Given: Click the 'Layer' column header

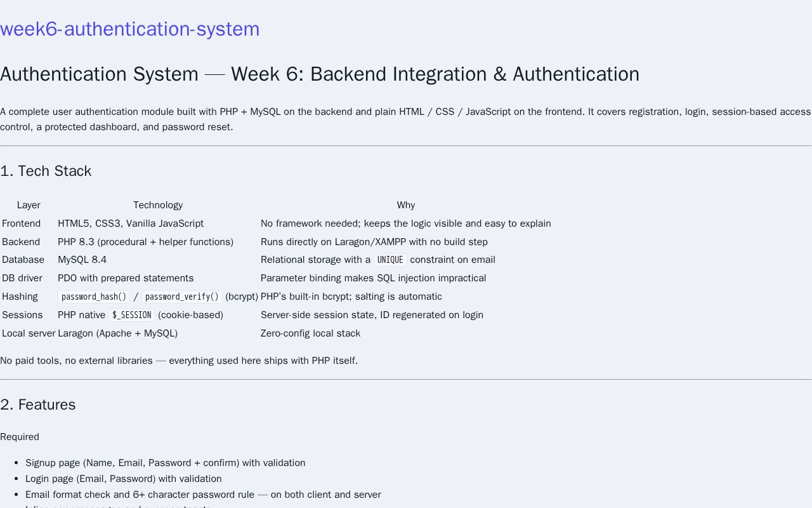Looking at the screenshot, I should pos(29,205).
